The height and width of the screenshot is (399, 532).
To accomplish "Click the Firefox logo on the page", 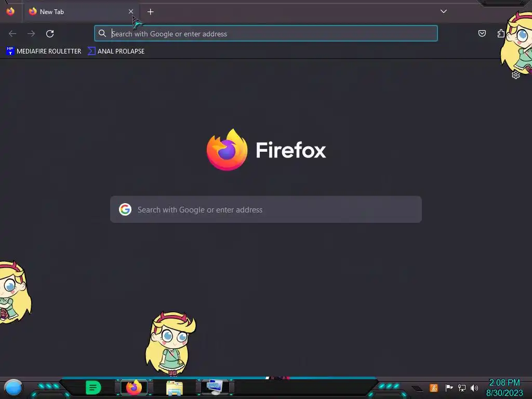I will click(x=227, y=150).
